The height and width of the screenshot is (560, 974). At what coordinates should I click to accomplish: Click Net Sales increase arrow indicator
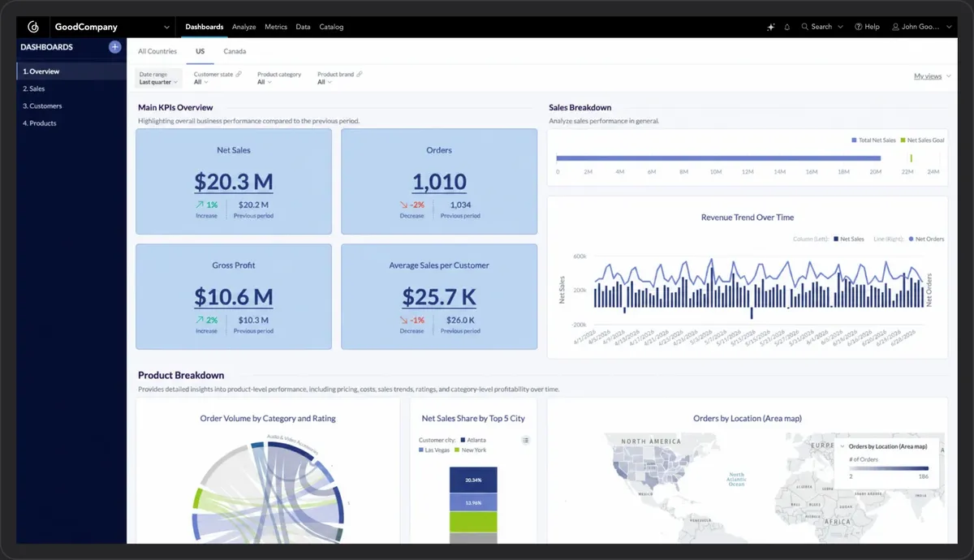(200, 205)
